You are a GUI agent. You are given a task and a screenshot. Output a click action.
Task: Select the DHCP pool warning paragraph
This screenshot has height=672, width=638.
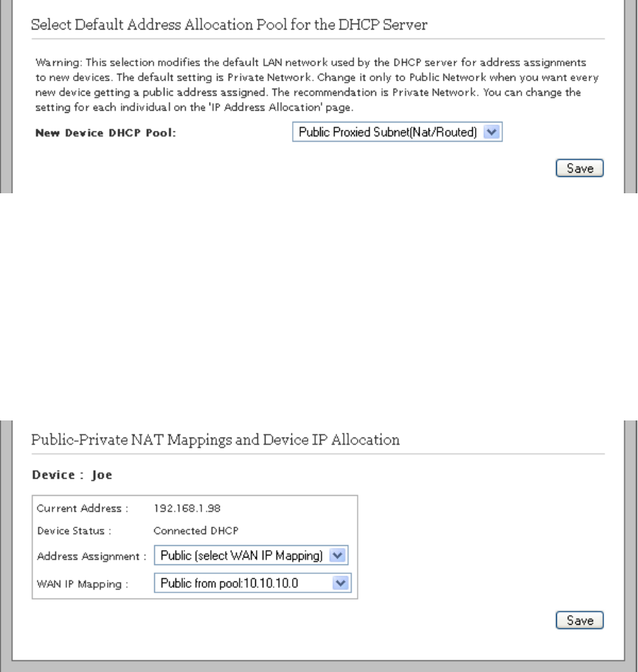pyautogui.click(x=317, y=85)
